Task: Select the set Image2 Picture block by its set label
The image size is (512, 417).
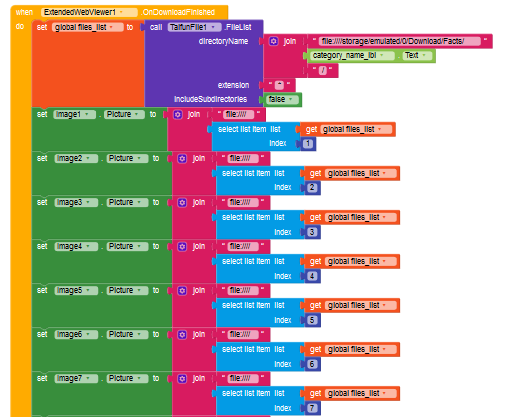Action: (x=42, y=158)
